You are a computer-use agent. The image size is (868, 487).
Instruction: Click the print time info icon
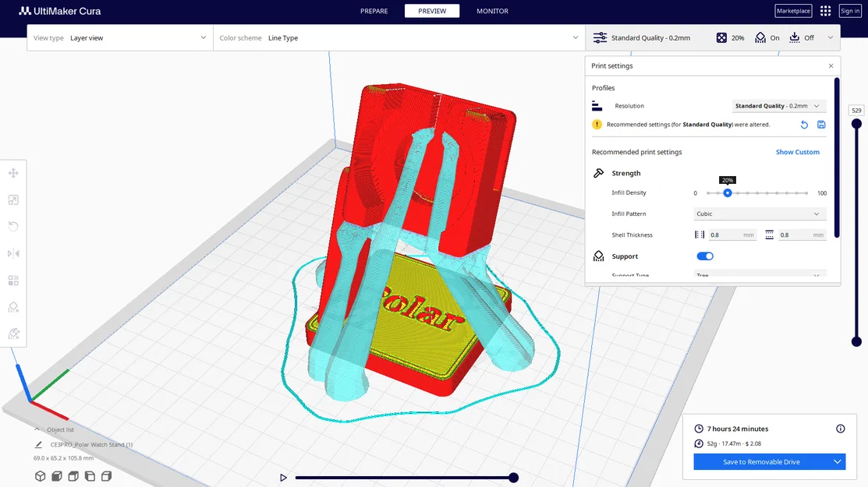tap(841, 429)
